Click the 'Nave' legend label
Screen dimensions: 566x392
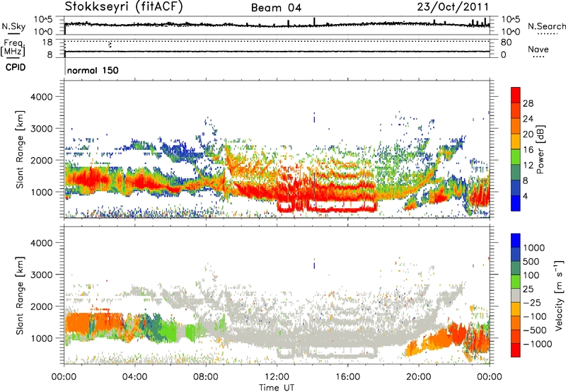pyautogui.click(x=538, y=50)
